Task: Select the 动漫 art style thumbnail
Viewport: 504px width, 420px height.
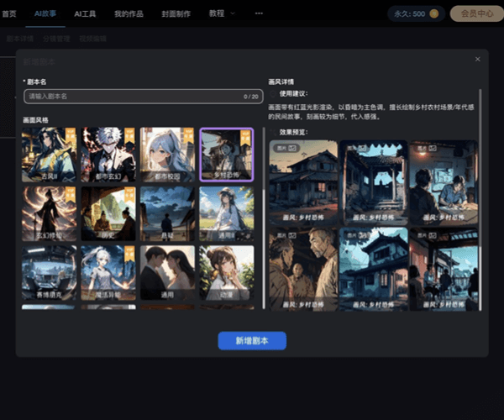Action: (227, 272)
